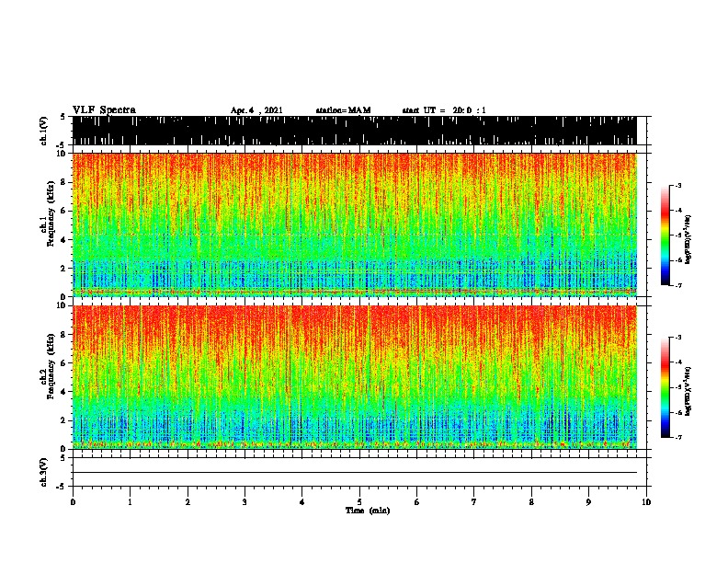This screenshot has width=728, height=563.
Task: Click the ch.1 "Frequency (kHz)" axis label
Action: (x=51, y=213)
